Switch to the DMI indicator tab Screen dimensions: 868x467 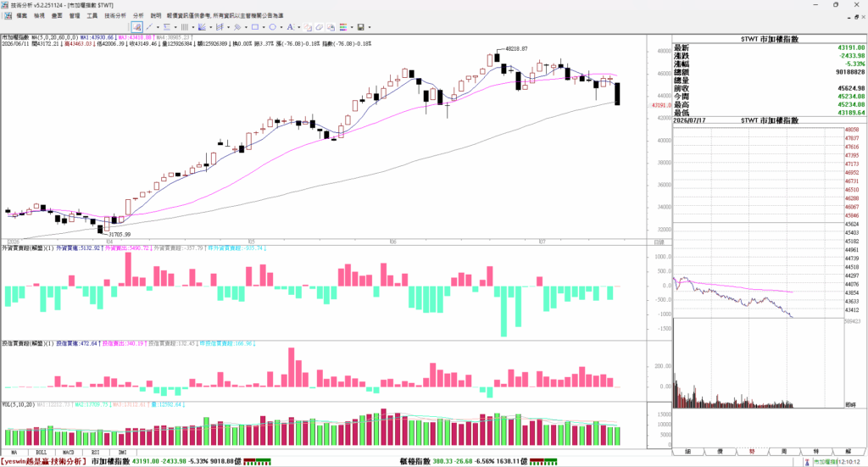pos(122,453)
